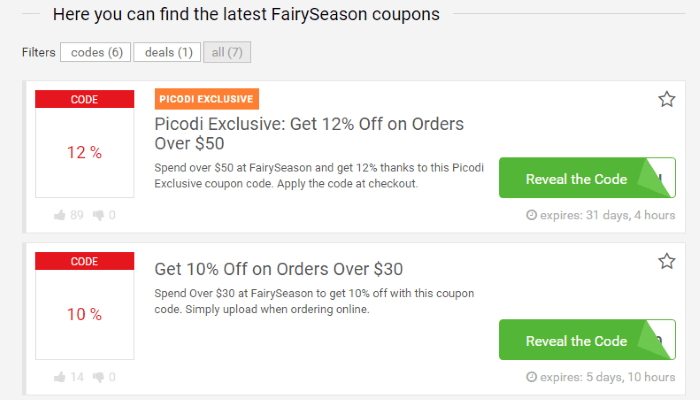
Task: Filter coupons by codes (6)
Action: pyautogui.click(x=95, y=52)
